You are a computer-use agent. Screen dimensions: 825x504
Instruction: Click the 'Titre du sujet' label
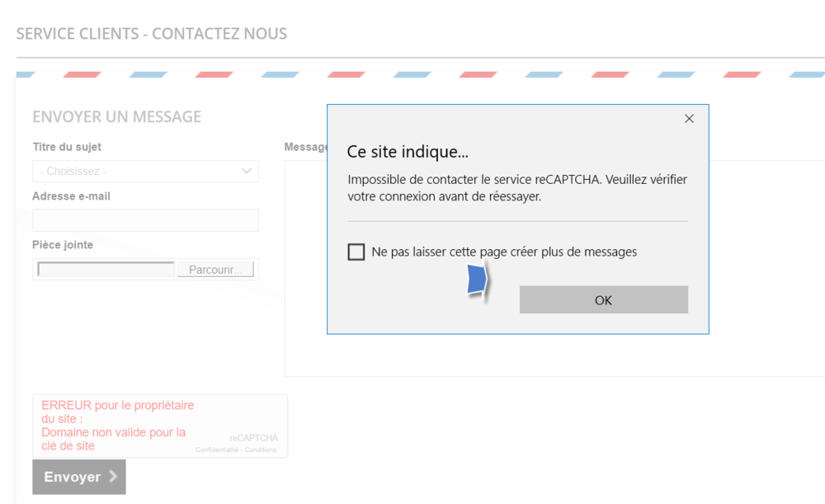67,148
